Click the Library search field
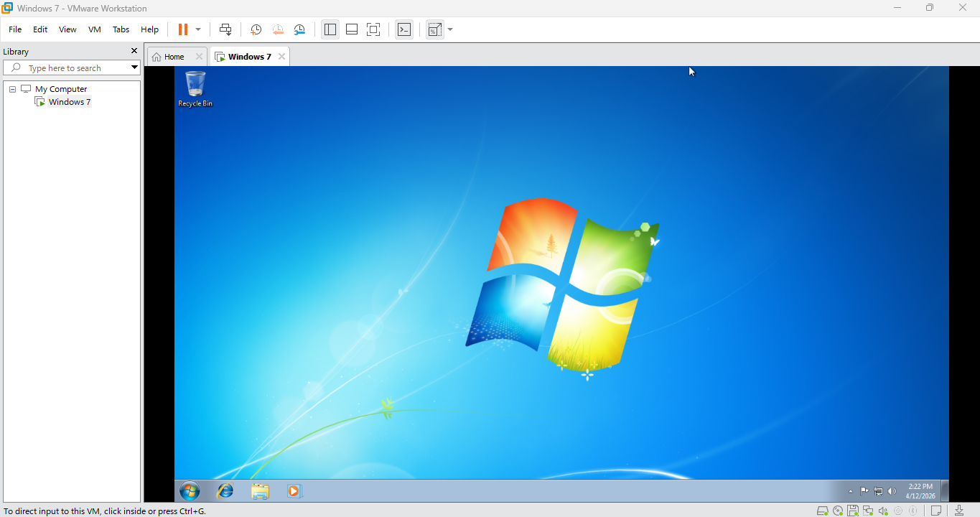 point(68,67)
